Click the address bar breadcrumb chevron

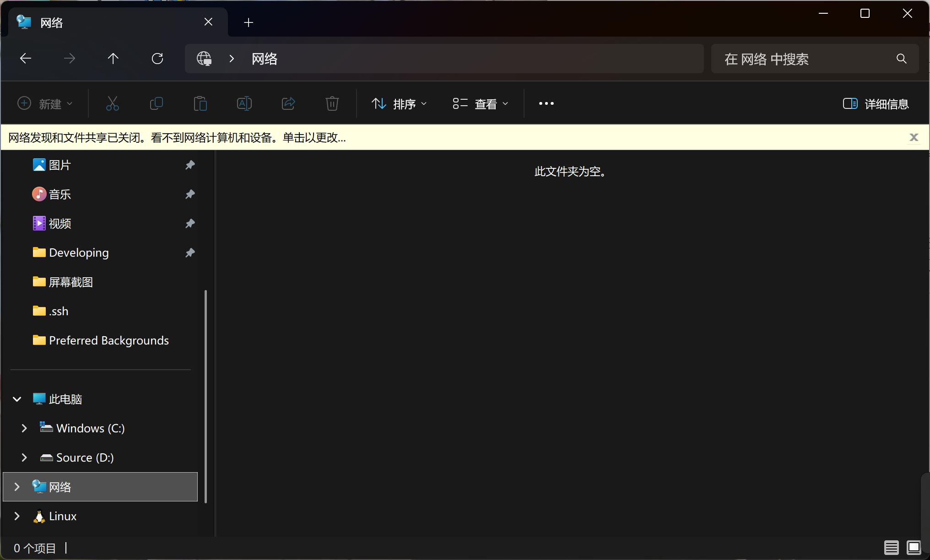(x=232, y=59)
